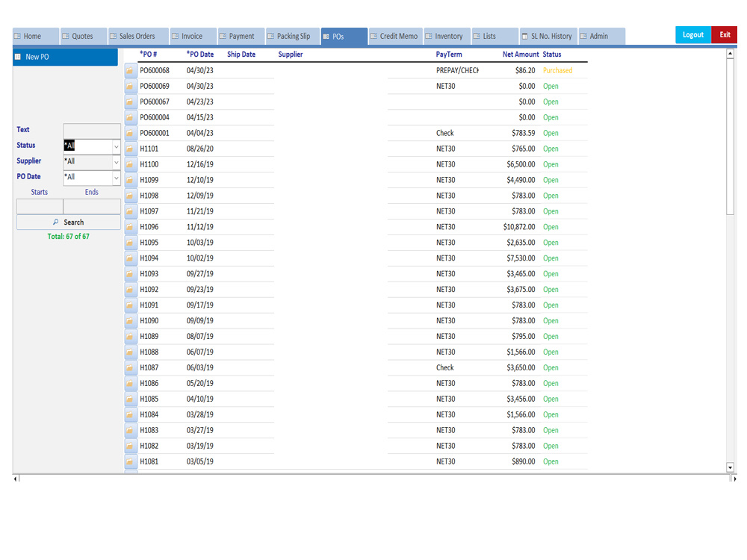Viewport: 747px width, 560px height.
Task: Expand the Supplier filter dropdown
Action: click(116, 162)
